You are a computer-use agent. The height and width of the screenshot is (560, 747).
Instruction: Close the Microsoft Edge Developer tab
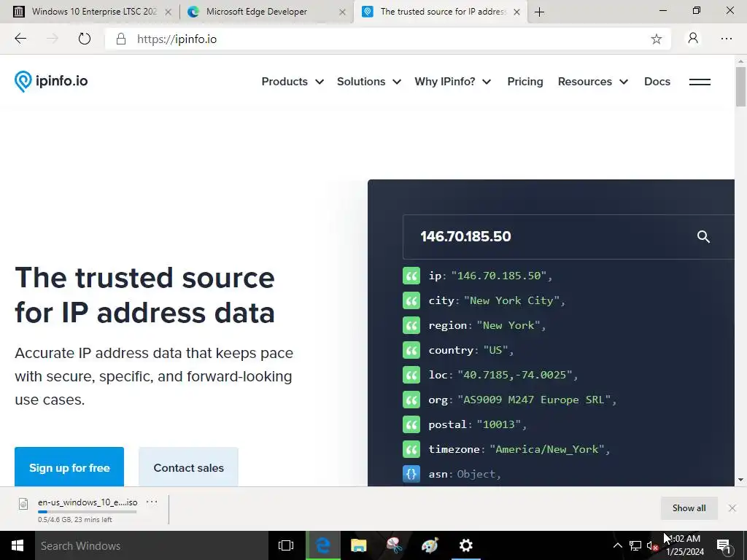342,12
